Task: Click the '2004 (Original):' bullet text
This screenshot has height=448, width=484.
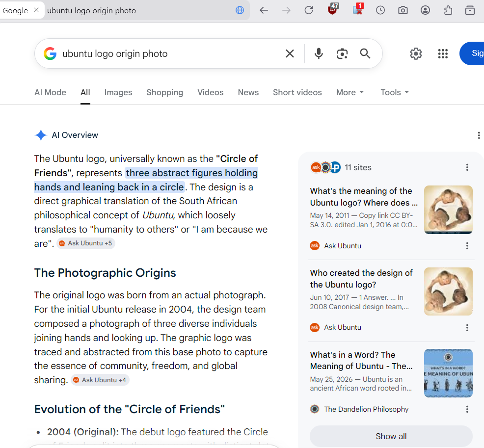Action: click(83, 432)
